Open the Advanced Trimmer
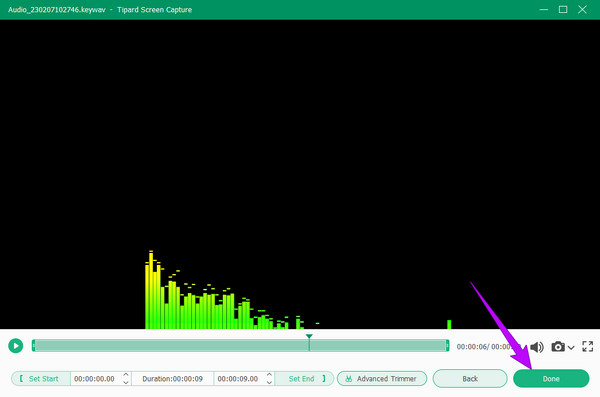The width and height of the screenshot is (600, 397). (x=382, y=379)
